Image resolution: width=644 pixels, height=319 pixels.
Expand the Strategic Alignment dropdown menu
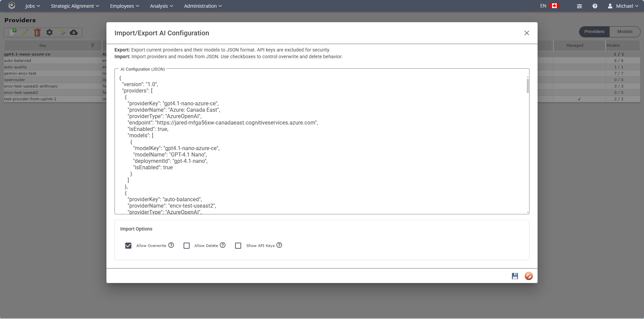pyautogui.click(x=75, y=6)
